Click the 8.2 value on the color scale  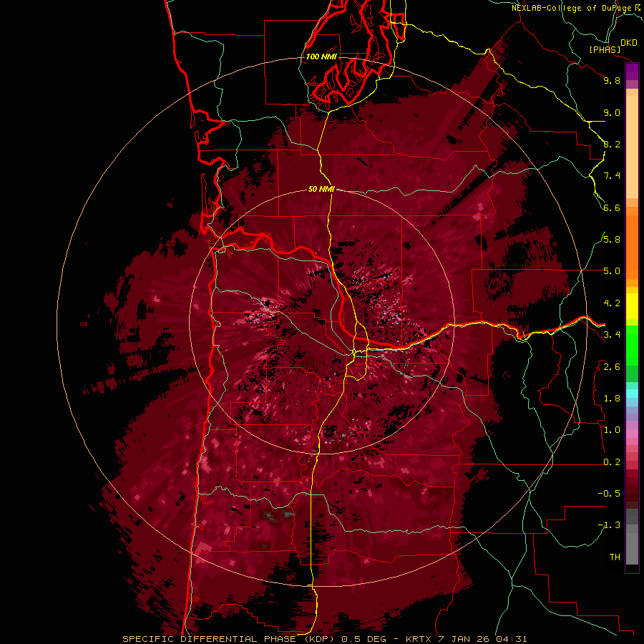point(612,144)
